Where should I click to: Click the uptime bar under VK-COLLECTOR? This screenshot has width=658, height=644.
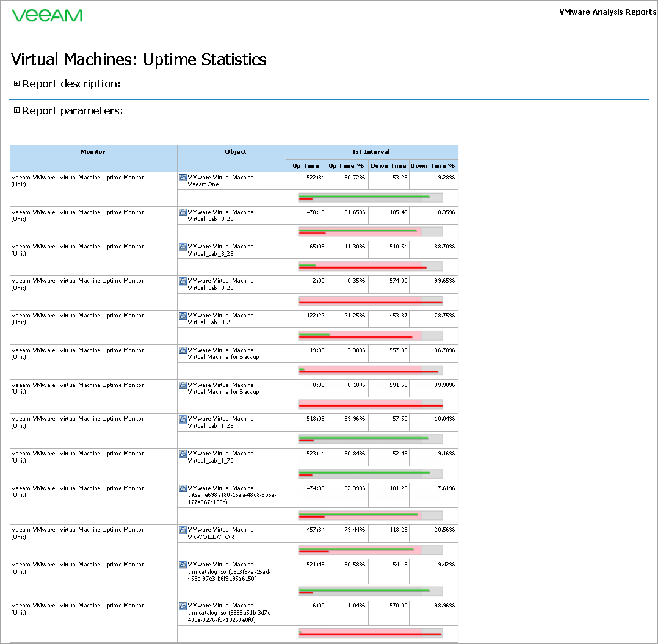click(371, 550)
